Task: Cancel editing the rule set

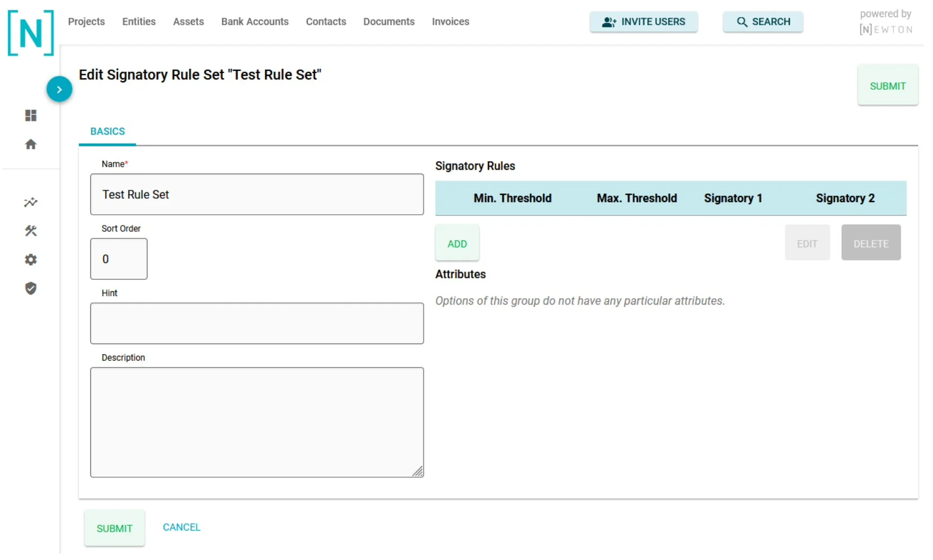Action: point(182,527)
